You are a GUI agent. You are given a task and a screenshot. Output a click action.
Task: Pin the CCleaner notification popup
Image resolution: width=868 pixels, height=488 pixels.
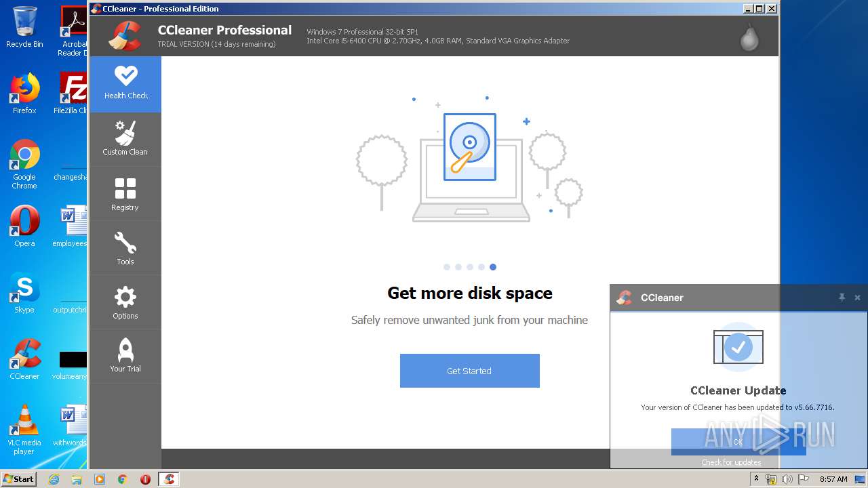(842, 298)
